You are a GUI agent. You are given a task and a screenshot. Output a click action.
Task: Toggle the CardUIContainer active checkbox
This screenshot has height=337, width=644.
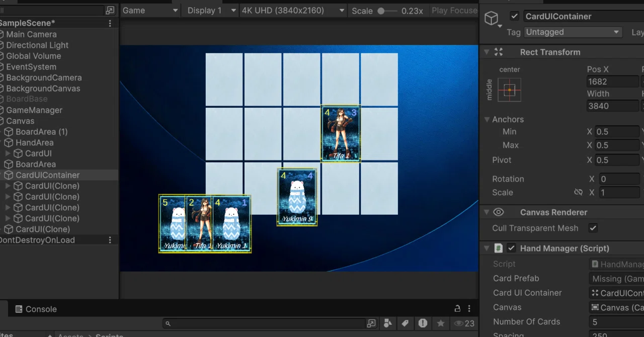pos(514,16)
